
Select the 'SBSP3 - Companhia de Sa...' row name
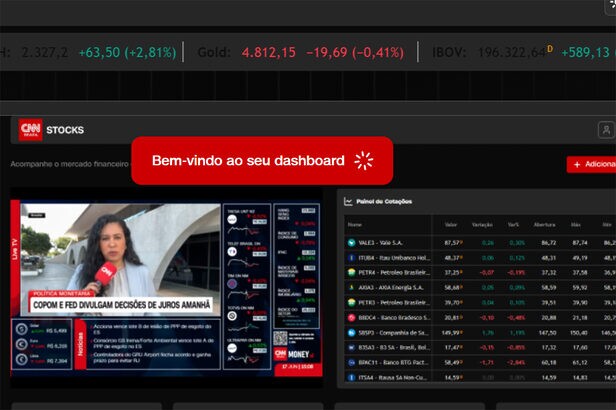click(x=394, y=333)
